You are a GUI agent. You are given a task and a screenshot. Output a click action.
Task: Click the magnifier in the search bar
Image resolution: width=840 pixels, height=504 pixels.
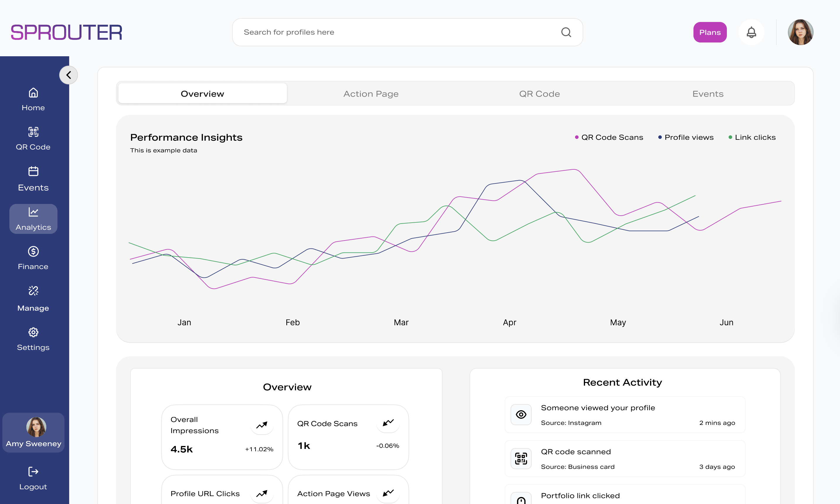tap(566, 32)
